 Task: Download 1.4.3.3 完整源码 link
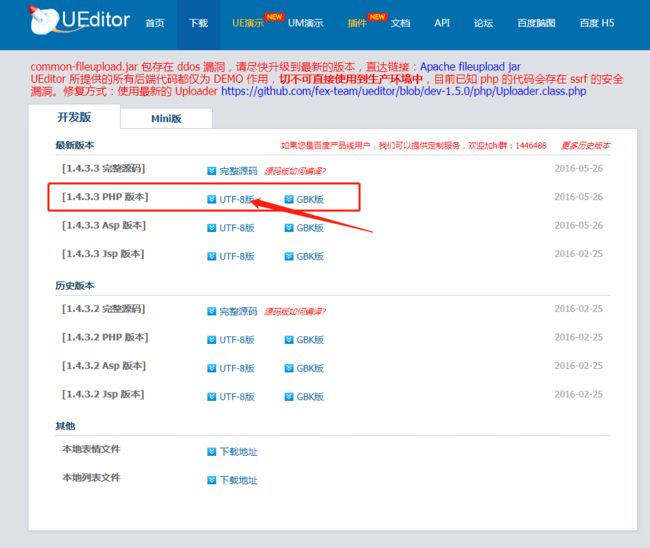[x=238, y=171]
